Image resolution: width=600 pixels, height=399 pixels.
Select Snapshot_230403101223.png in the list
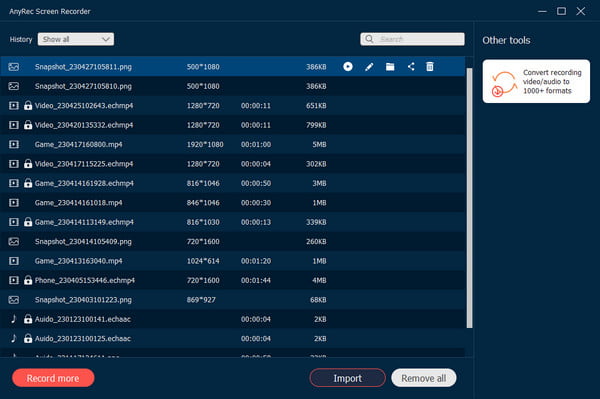tap(233, 300)
